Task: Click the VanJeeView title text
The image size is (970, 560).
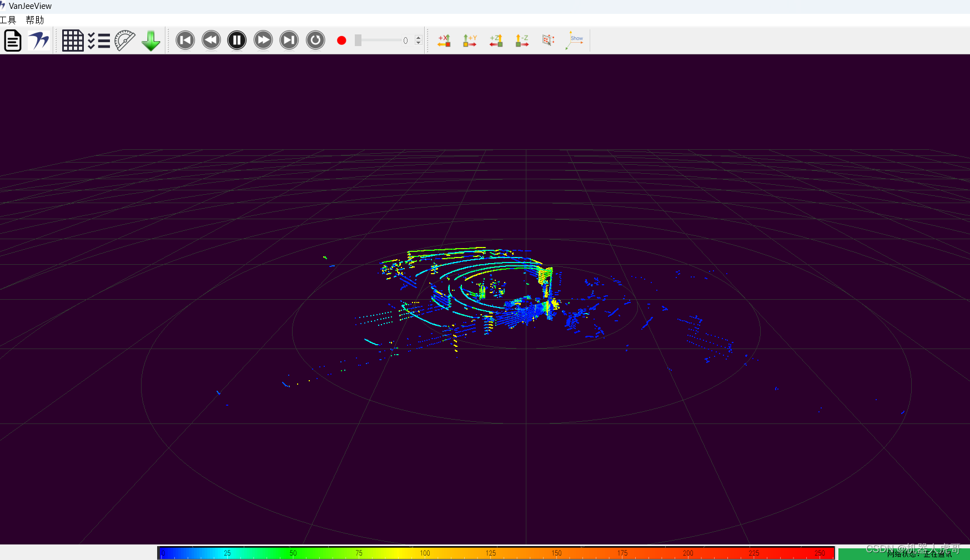Action: pyautogui.click(x=30, y=6)
